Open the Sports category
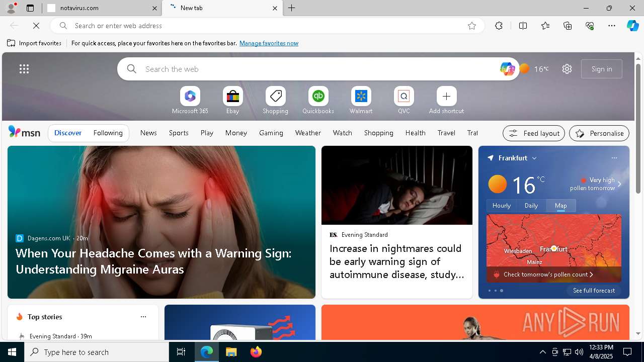Viewport: 644px width, 362px height. coord(179,133)
